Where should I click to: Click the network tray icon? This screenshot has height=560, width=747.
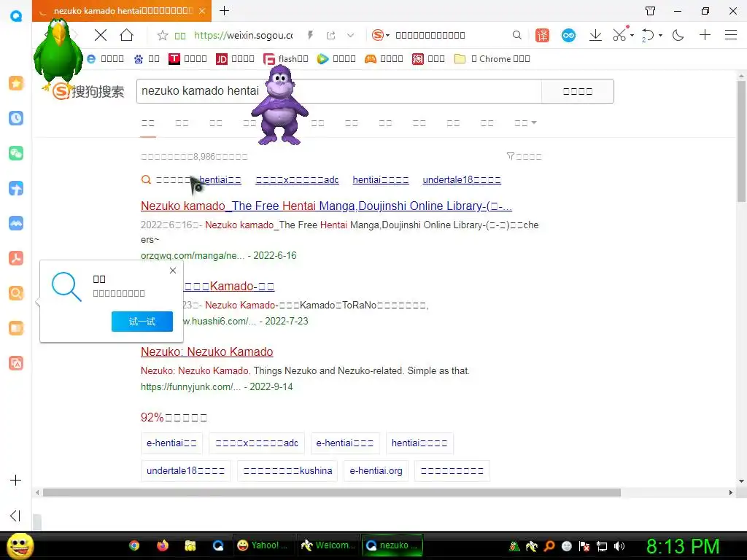click(x=602, y=546)
